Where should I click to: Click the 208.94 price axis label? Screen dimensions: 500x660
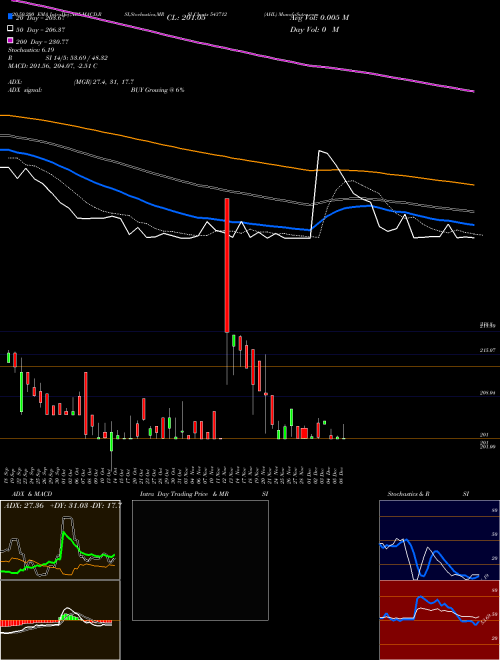(487, 393)
